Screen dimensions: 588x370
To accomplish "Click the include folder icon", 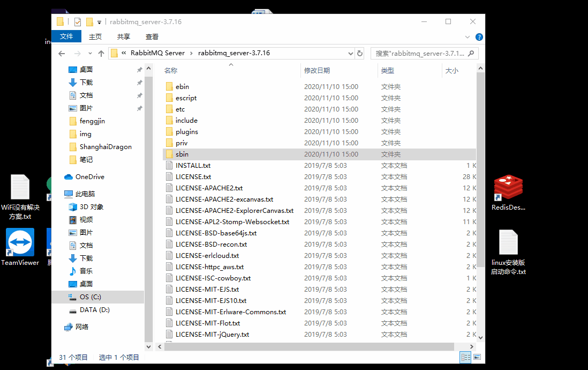I will 169,120.
